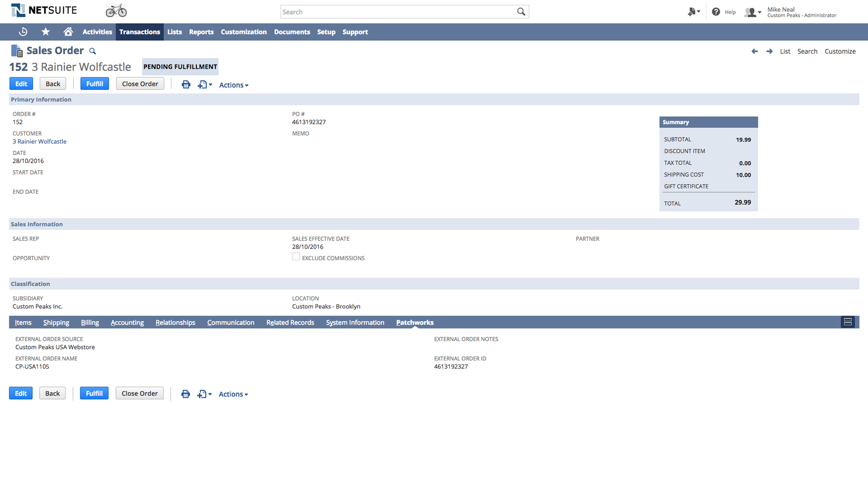Click the quick search magnifier beside Sales Order
This screenshot has height=477, width=868.
coord(93,51)
